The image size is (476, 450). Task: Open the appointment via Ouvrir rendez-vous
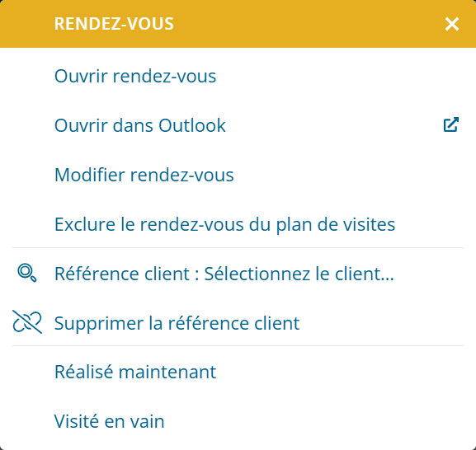pyautogui.click(x=238, y=76)
